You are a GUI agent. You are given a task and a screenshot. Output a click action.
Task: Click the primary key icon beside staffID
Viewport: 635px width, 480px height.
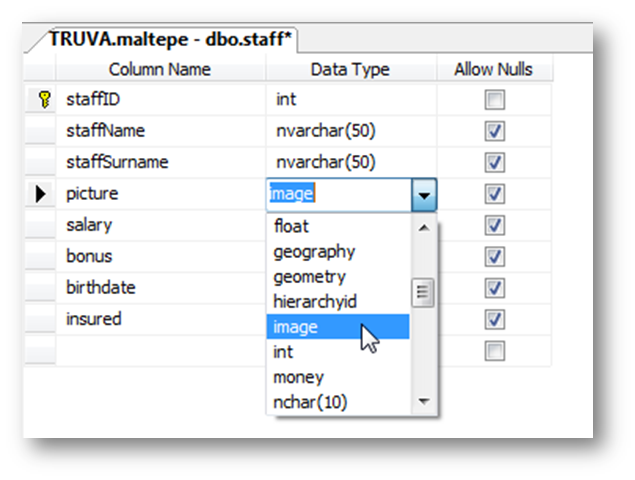42,100
